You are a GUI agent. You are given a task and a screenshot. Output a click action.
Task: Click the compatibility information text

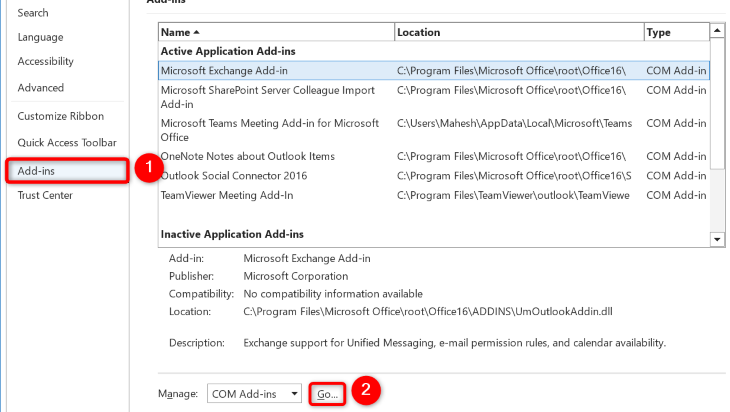click(x=333, y=294)
